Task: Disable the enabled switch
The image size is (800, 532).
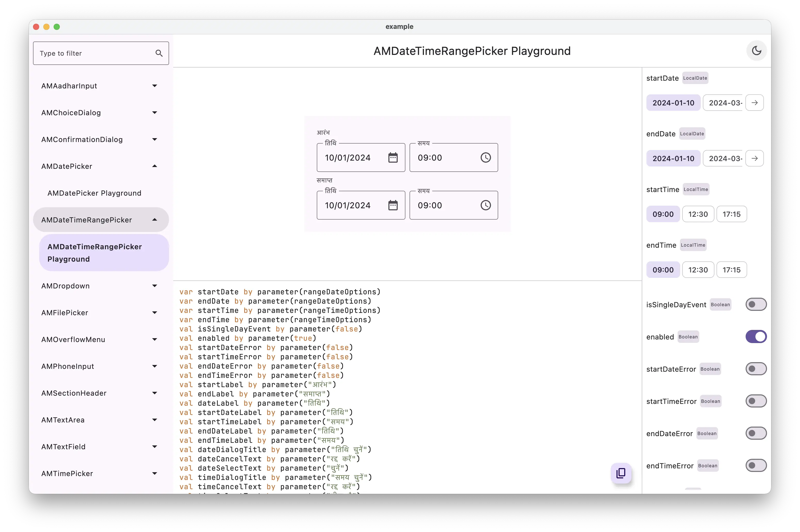Action: (x=756, y=337)
